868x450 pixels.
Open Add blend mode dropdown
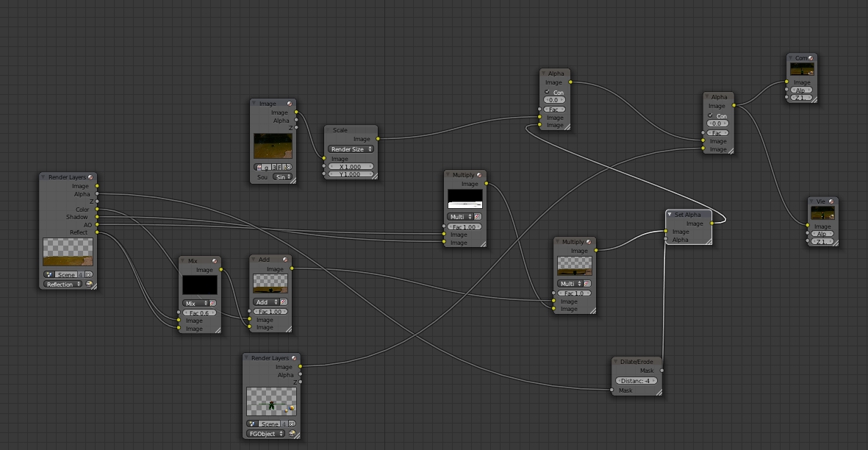(266, 302)
